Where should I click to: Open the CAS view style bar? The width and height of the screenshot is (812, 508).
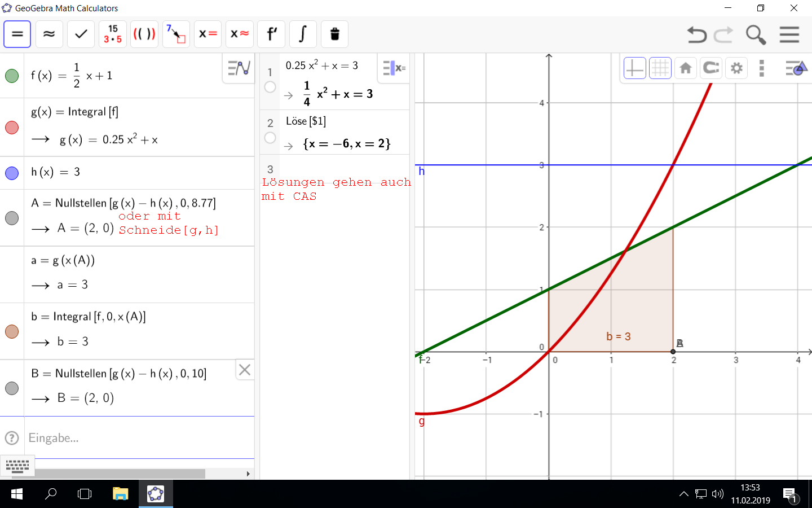point(394,68)
